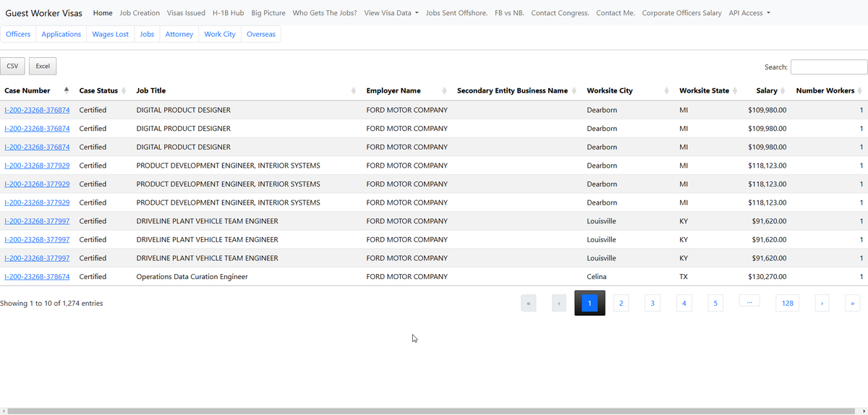Open Contact Congress page
The image size is (868, 415).
point(560,13)
